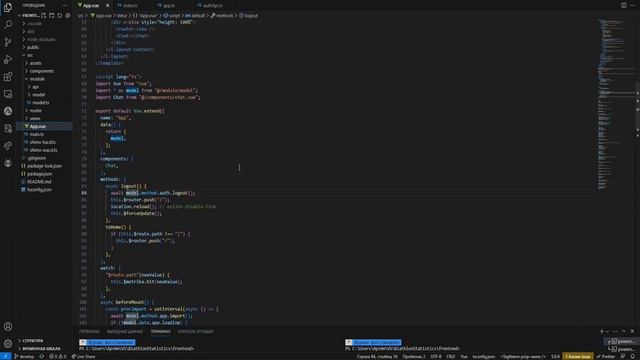Click the develop branch in status bar
The width and height of the screenshot is (640, 360).
tap(25, 356)
